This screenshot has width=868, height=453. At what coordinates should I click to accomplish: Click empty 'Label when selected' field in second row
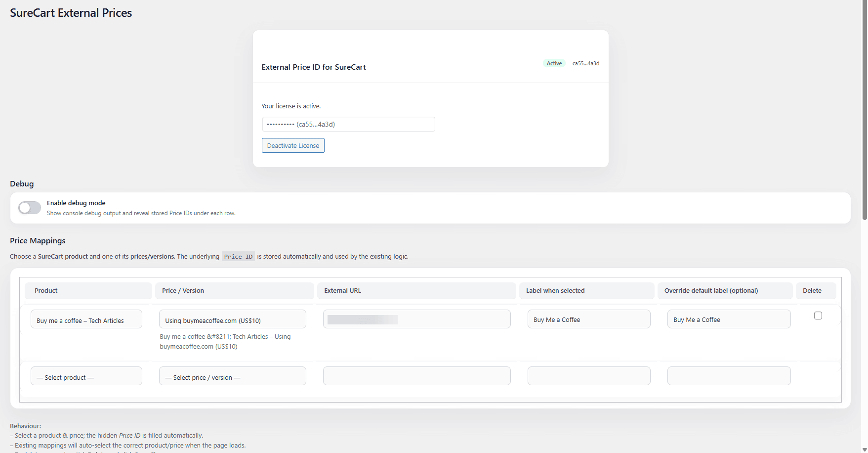[x=588, y=376]
